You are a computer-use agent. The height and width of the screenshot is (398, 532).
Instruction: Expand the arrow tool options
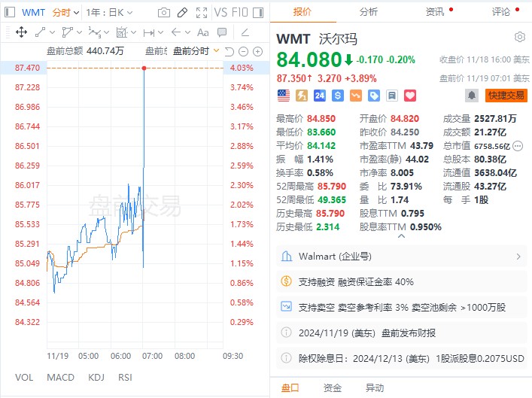(x=188, y=32)
